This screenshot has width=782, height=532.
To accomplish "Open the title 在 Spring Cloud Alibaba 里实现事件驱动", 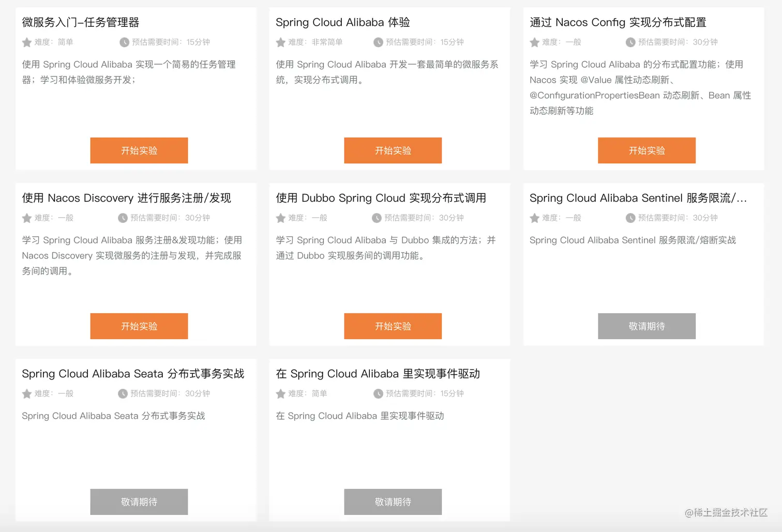I will point(378,374).
